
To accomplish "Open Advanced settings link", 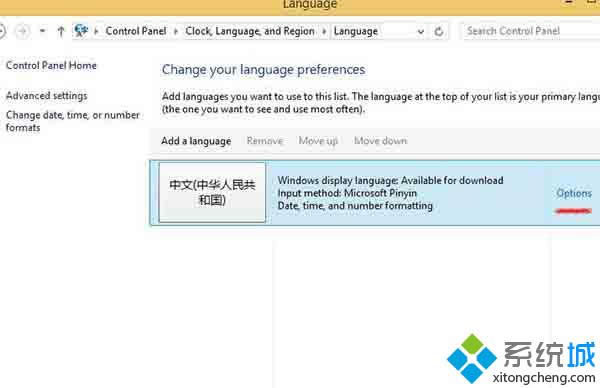I will tap(47, 96).
